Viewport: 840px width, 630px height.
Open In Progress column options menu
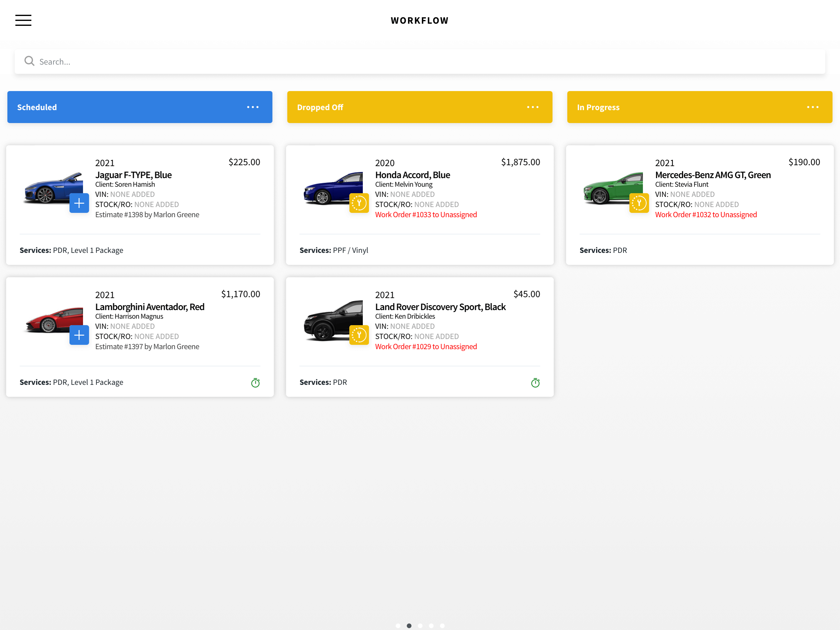coord(812,107)
